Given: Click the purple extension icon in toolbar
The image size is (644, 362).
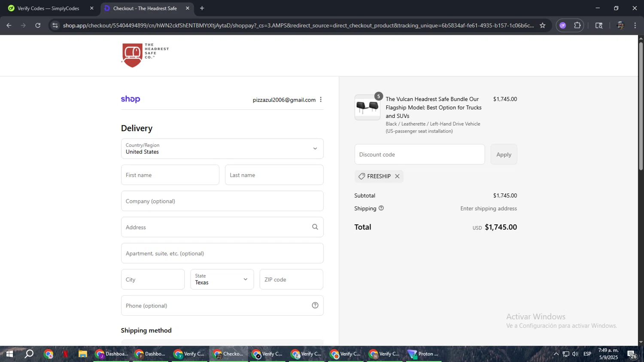Looking at the screenshot, I should coord(563,25).
